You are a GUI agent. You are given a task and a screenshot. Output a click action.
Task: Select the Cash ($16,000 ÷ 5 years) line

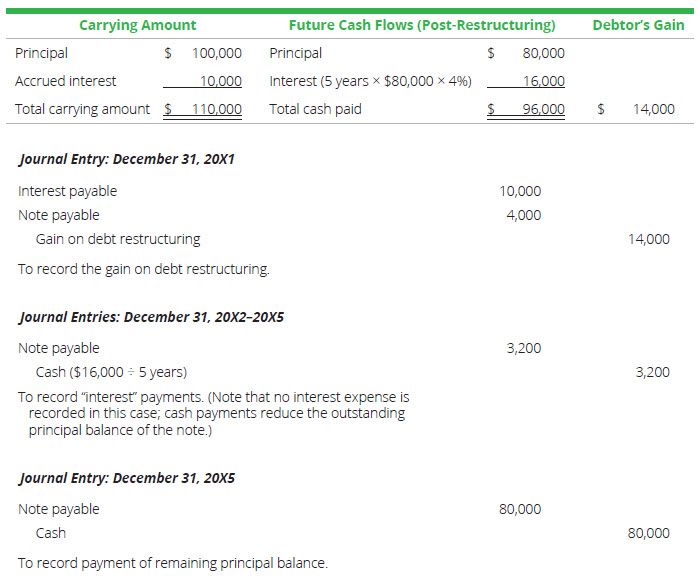click(x=111, y=372)
